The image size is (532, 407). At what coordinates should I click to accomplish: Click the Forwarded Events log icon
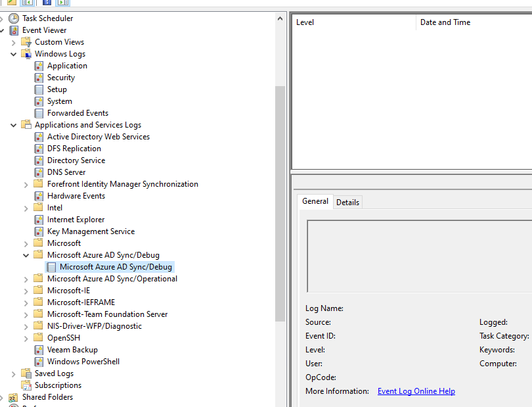(x=39, y=113)
